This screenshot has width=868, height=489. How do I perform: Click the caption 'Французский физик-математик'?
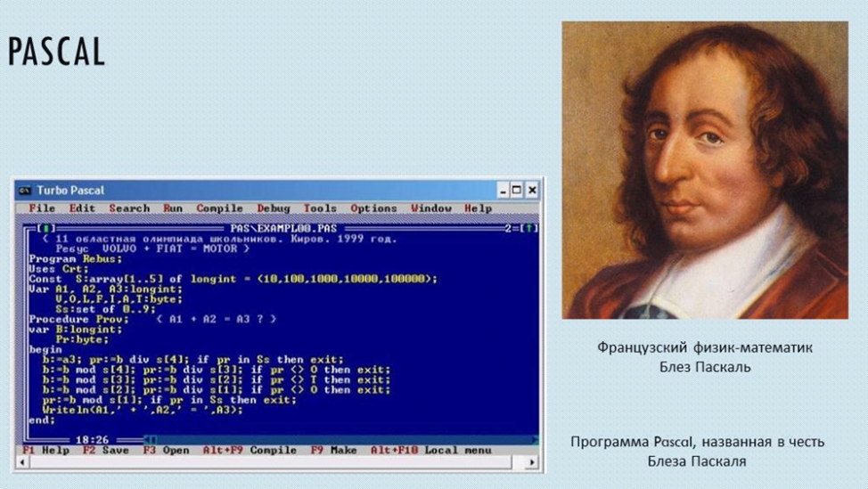click(x=705, y=347)
